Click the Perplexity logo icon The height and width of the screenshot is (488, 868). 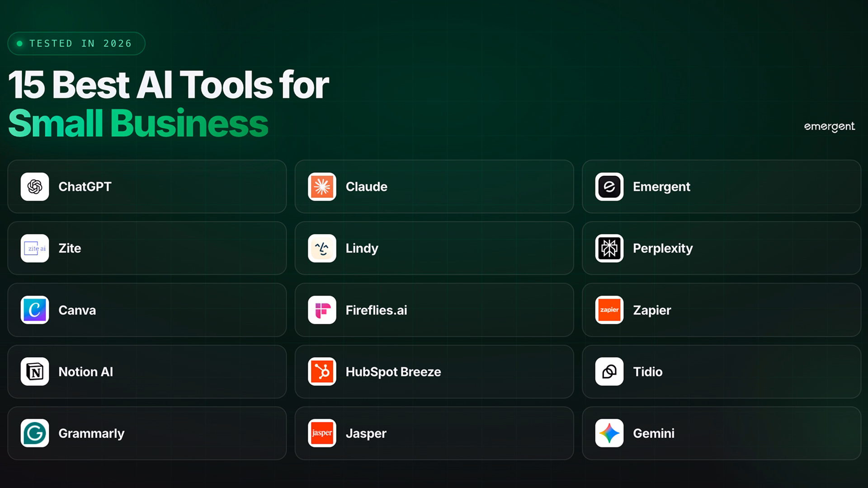(609, 248)
